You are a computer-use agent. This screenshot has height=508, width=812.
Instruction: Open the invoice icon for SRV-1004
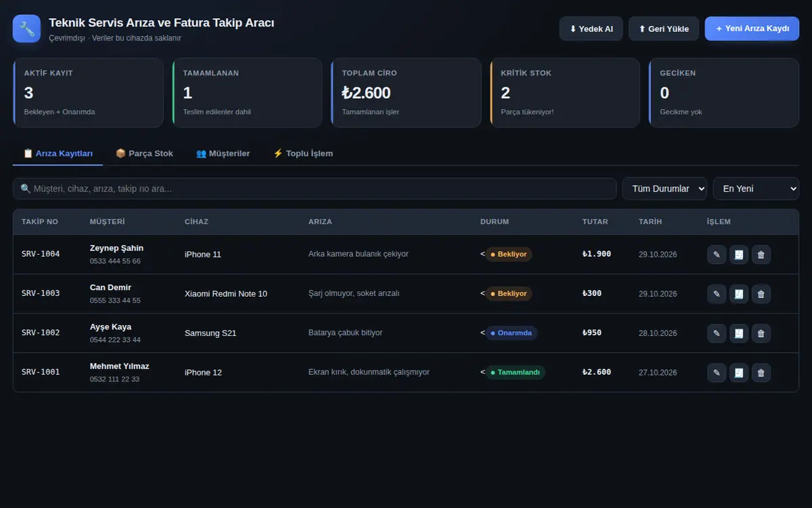click(x=739, y=255)
